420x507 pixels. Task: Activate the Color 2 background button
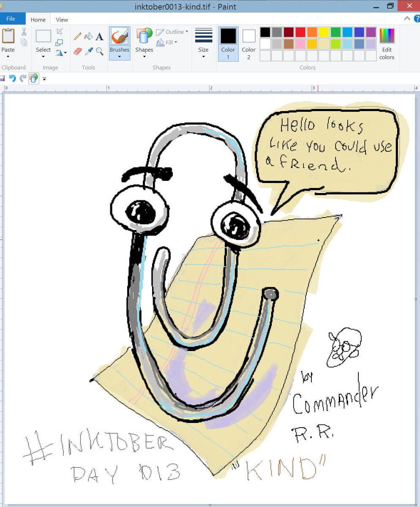pos(248,44)
